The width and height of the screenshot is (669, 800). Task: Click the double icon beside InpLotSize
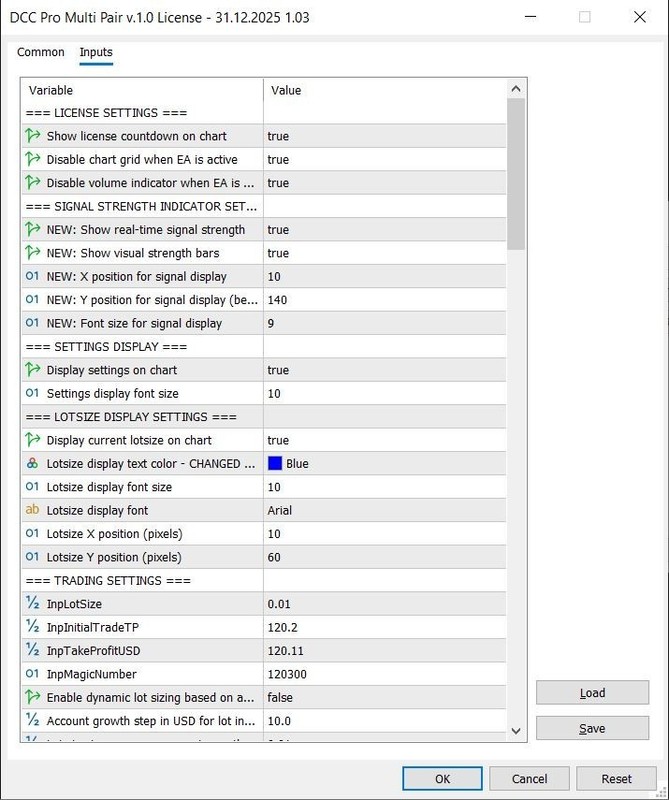click(x=33, y=604)
